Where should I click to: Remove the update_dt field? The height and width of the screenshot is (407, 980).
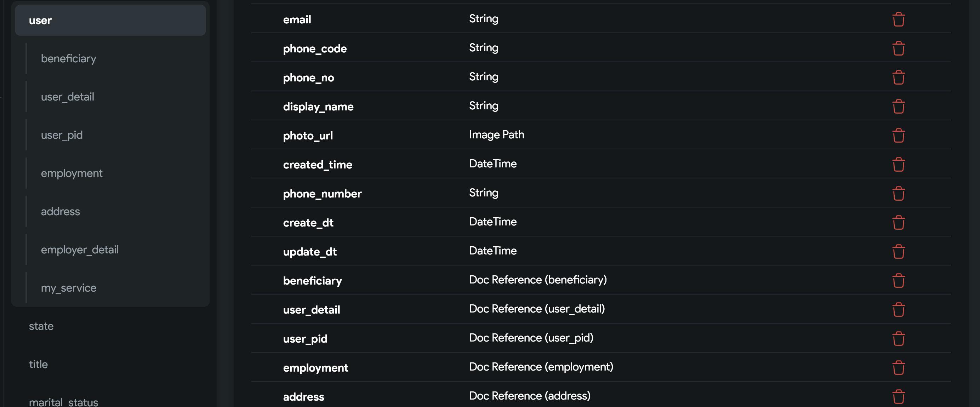click(898, 251)
